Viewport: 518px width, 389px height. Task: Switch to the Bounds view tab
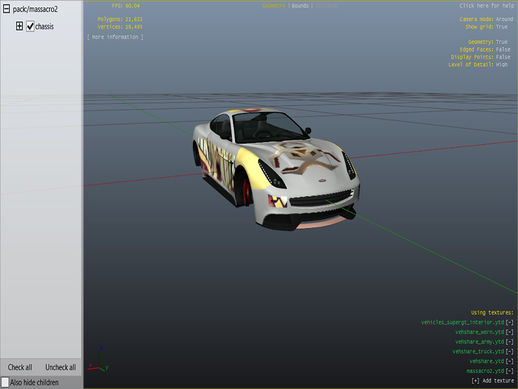click(300, 6)
